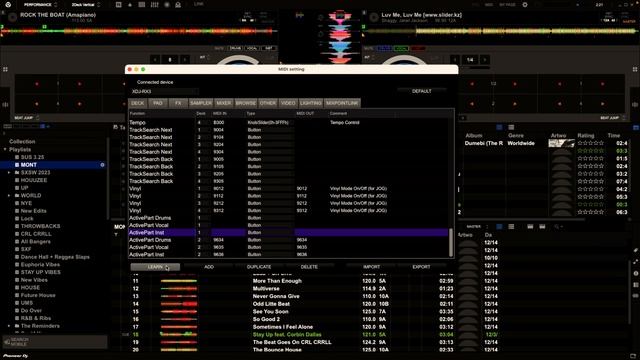Expand the SXSW 2023 folder
This screenshot has width=640, height=360.
click(x=9, y=173)
